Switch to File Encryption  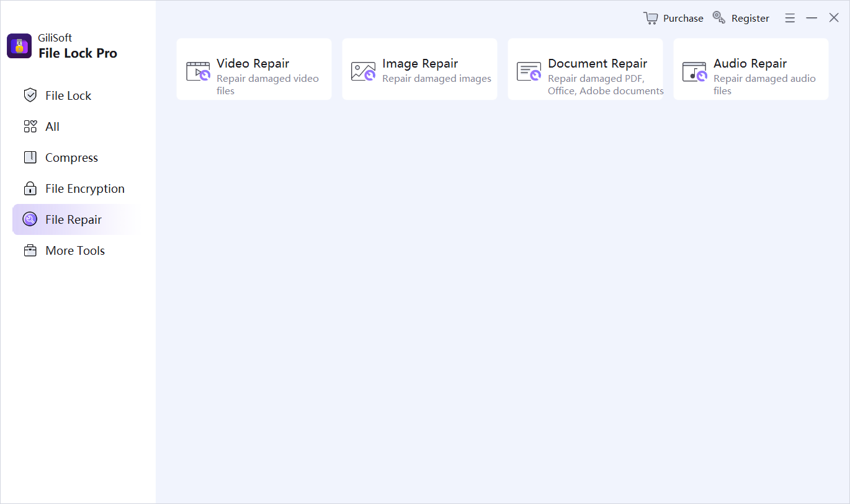point(74,188)
